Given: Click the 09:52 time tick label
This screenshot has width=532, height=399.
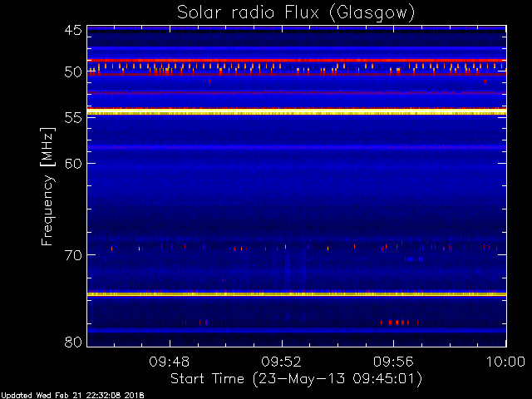Looking at the screenshot, I should 283,362.
